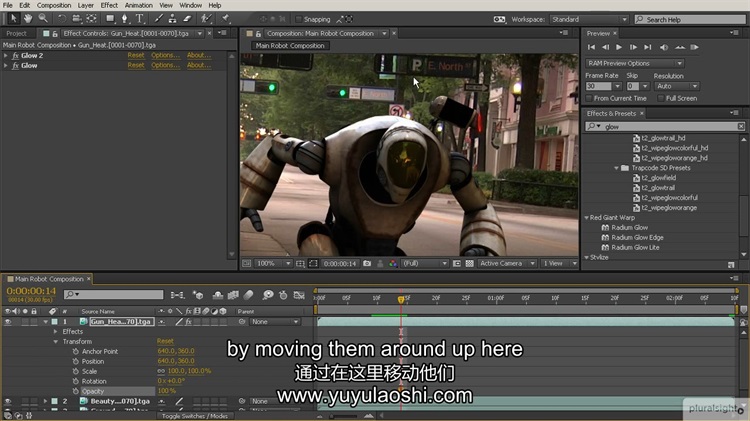
Task: Choose the Pen tool
Action: pos(124,18)
